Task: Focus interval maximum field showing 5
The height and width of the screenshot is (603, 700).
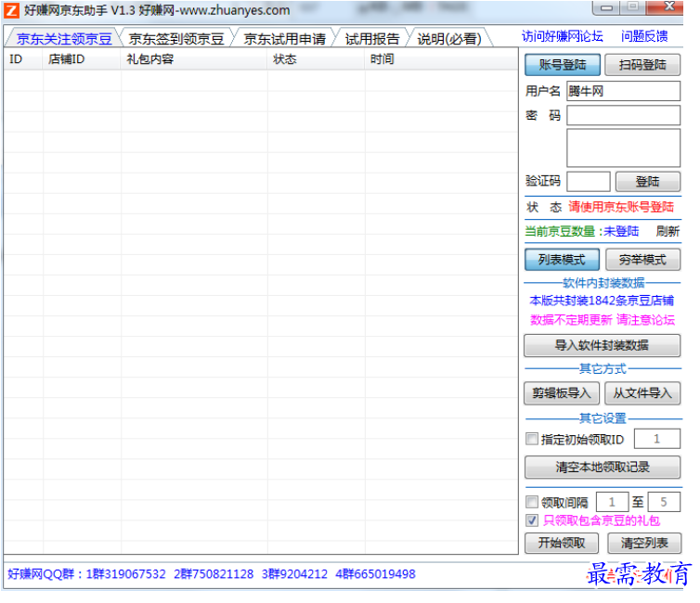Action: click(664, 502)
